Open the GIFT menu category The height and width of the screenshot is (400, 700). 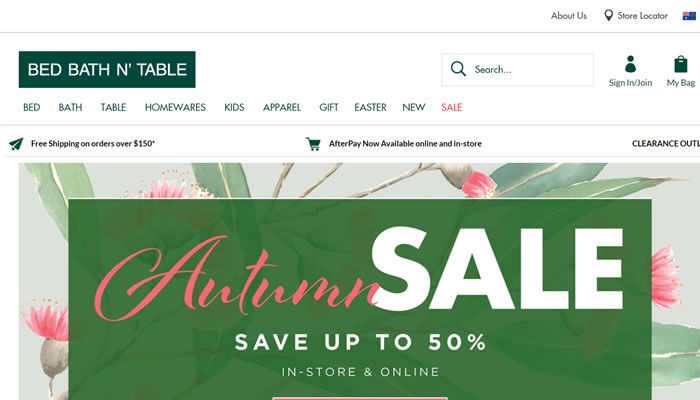[329, 108]
